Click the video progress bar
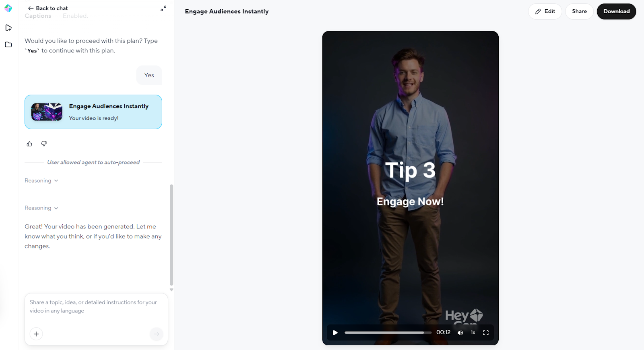This screenshot has height=350, width=644. tap(388, 333)
